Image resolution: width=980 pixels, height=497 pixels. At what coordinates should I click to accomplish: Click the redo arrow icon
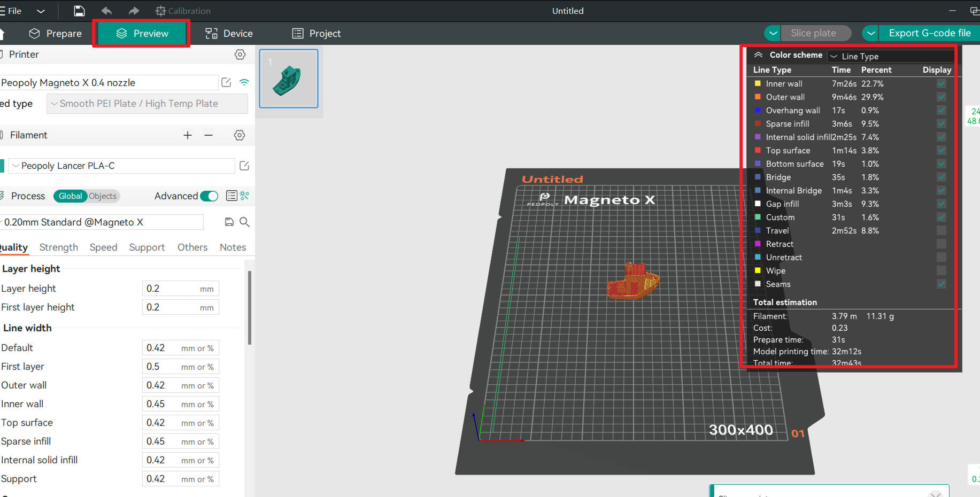pos(134,11)
